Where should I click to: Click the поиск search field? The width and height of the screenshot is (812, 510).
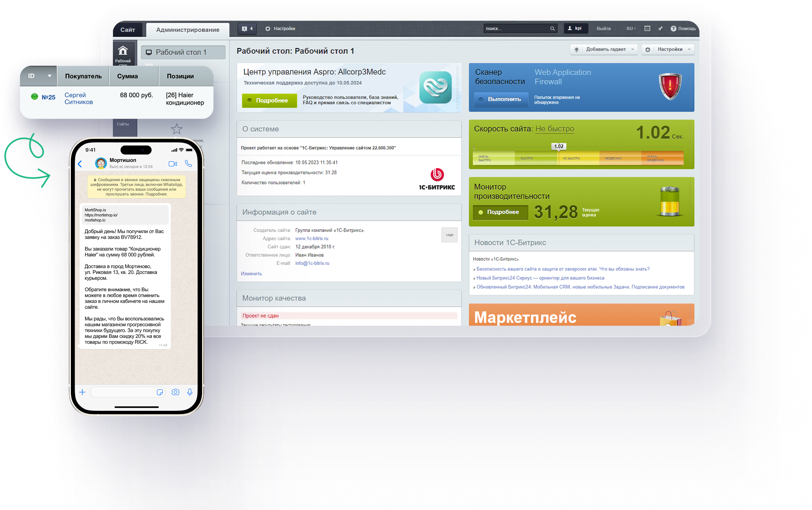click(x=516, y=29)
